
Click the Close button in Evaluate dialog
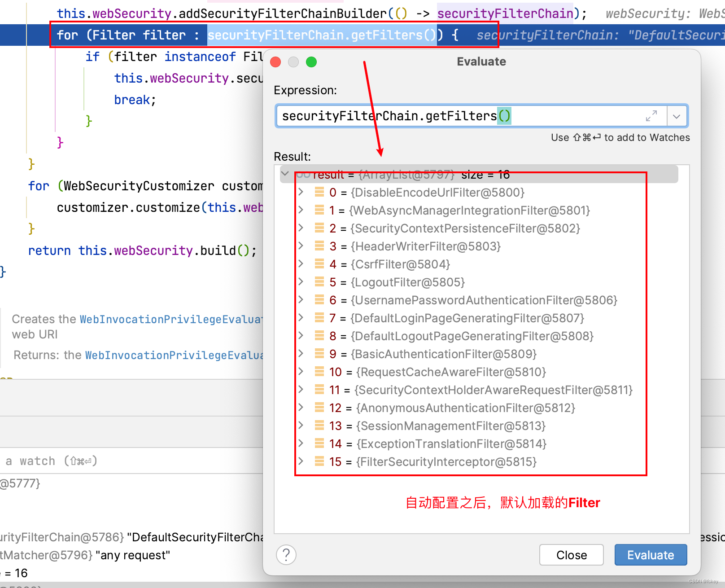(572, 555)
